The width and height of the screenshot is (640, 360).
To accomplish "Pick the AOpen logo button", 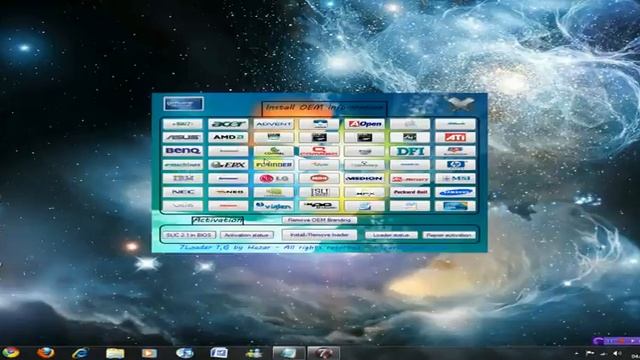I will [364, 124].
